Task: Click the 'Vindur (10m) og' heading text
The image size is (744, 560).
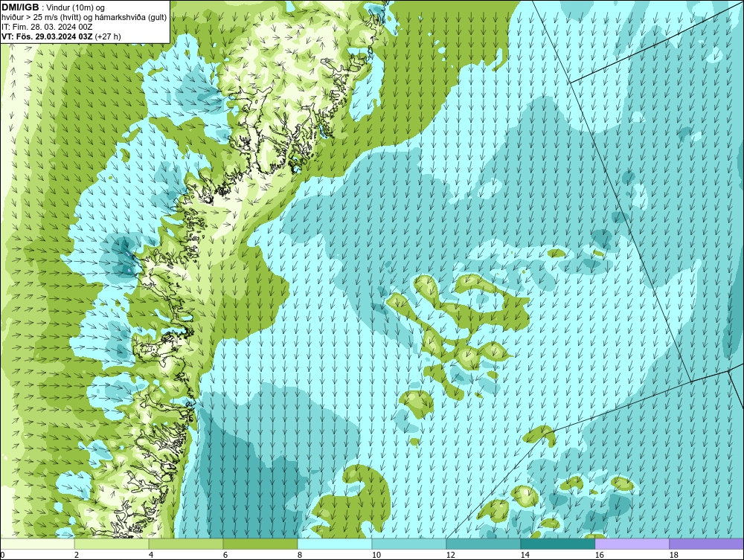Action: click(77, 8)
